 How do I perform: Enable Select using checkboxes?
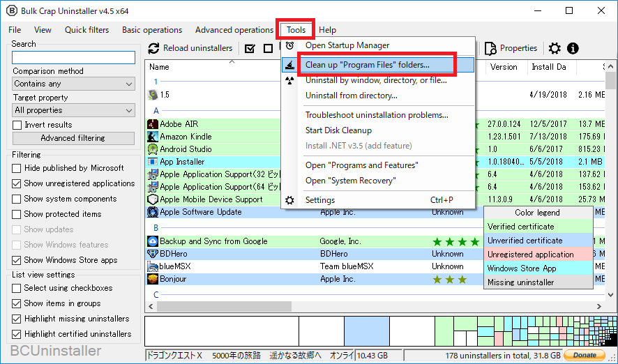17,289
